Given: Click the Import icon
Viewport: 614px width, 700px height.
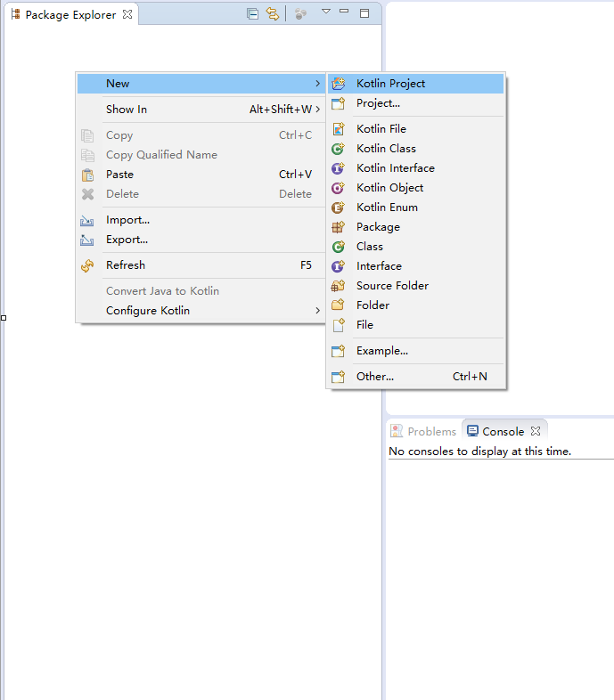Looking at the screenshot, I should [x=87, y=221].
